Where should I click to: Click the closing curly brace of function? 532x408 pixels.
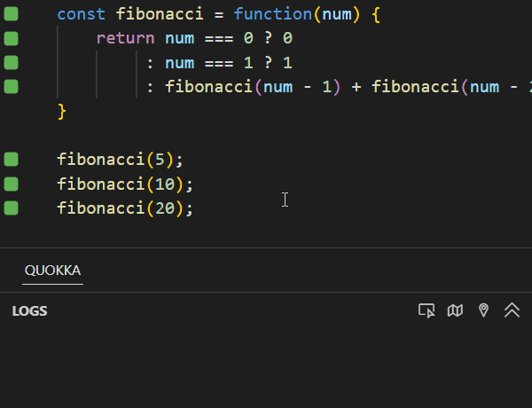point(62,111)
